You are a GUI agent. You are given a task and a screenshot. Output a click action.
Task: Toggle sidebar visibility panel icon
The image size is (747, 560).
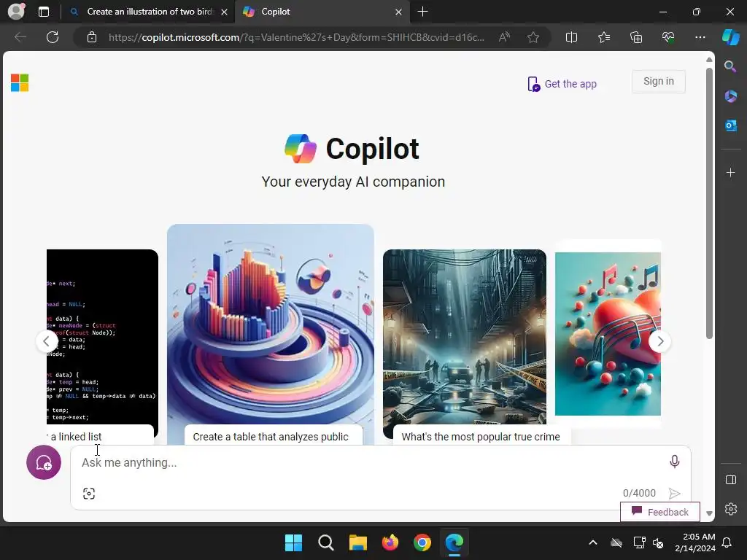coord(730,480)
